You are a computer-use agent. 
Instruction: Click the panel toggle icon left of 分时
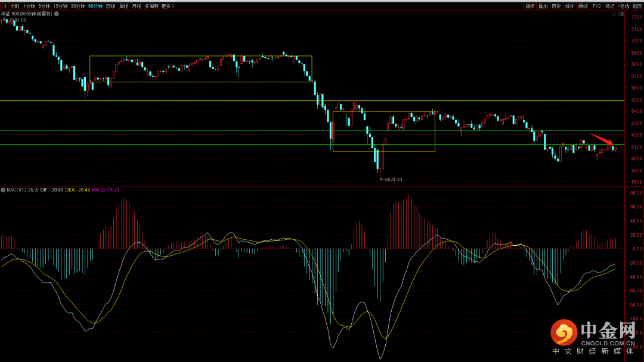point(4,6)
